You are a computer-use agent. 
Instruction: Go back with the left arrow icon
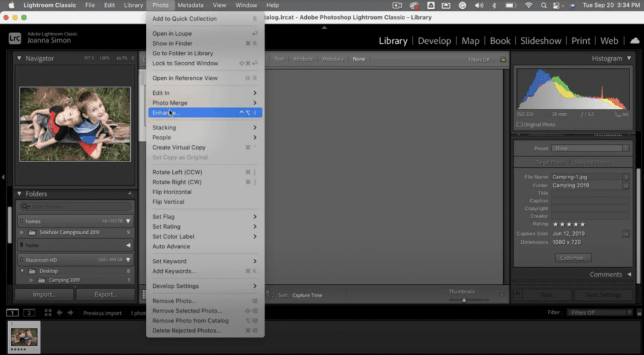[60, 313]
